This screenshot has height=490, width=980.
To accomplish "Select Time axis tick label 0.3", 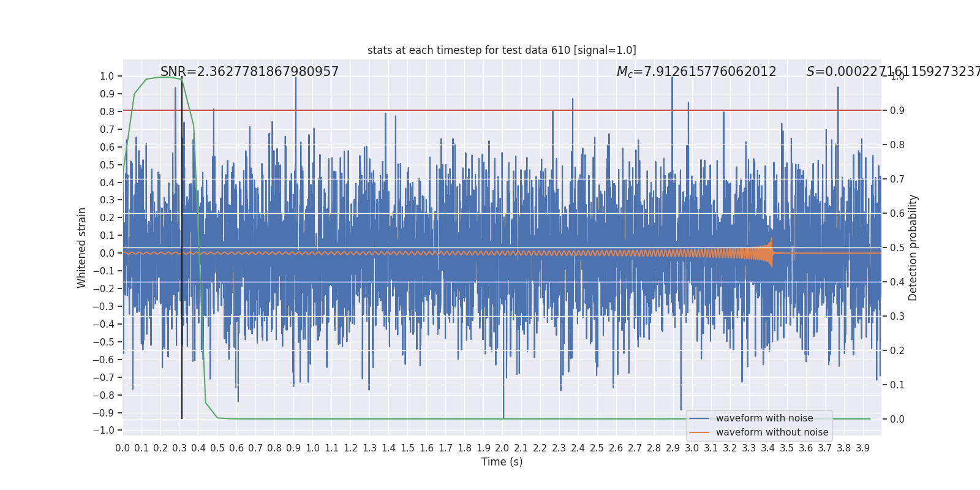I will click(179, 448).
